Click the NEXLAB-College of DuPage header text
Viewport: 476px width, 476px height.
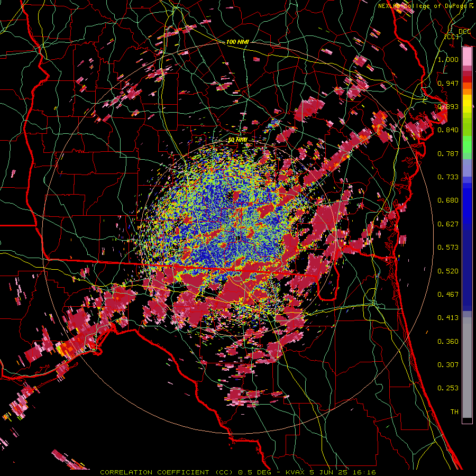pyautogui.click(x=423, y=6)
